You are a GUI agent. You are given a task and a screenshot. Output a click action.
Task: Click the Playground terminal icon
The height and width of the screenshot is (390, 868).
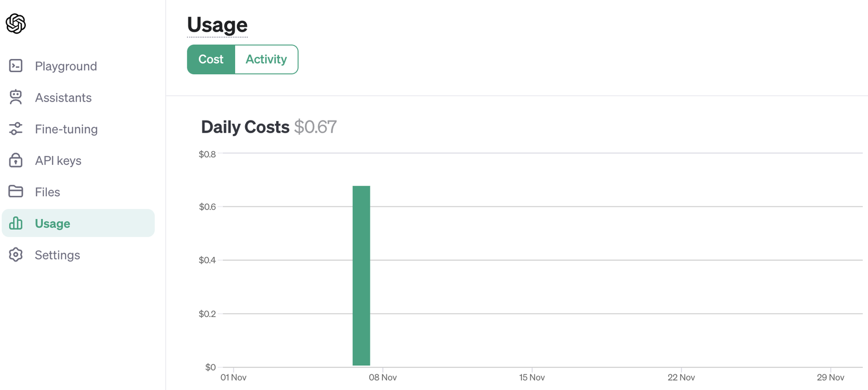(16, 66)
